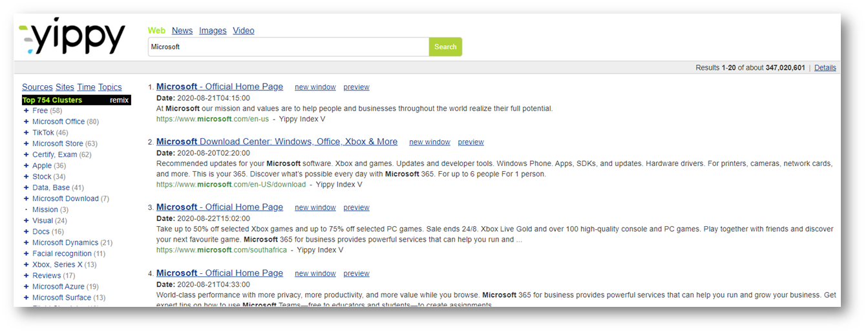This screenshot has height=334, width=868.
Task: Expand the Reviews cluster
Action: (x=26, y=275)
